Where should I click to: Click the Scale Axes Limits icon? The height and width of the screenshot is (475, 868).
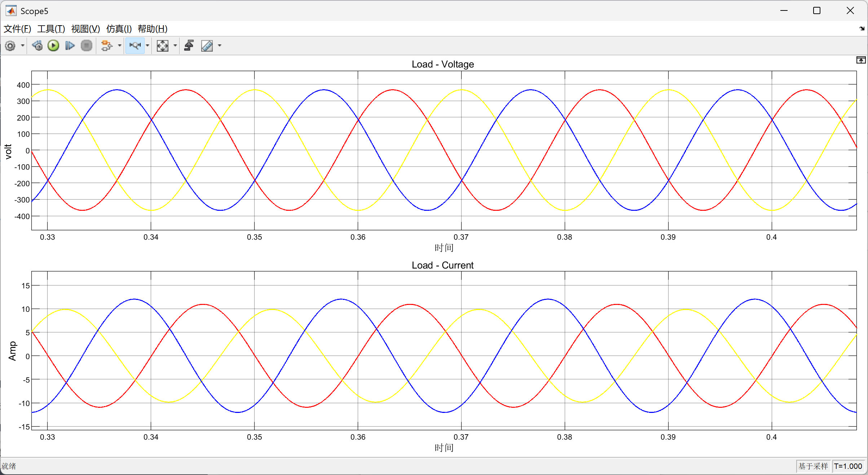click(x=163, y=46)
